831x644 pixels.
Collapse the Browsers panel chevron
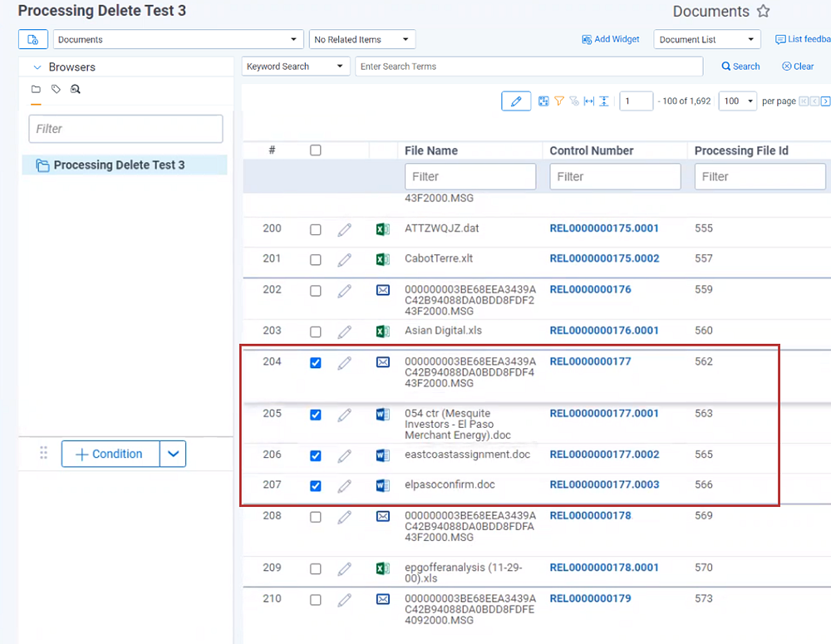(37, 67)
